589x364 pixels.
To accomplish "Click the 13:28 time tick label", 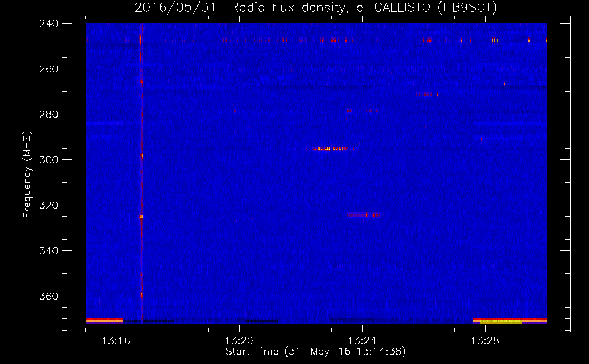I will tap(485, 341).
